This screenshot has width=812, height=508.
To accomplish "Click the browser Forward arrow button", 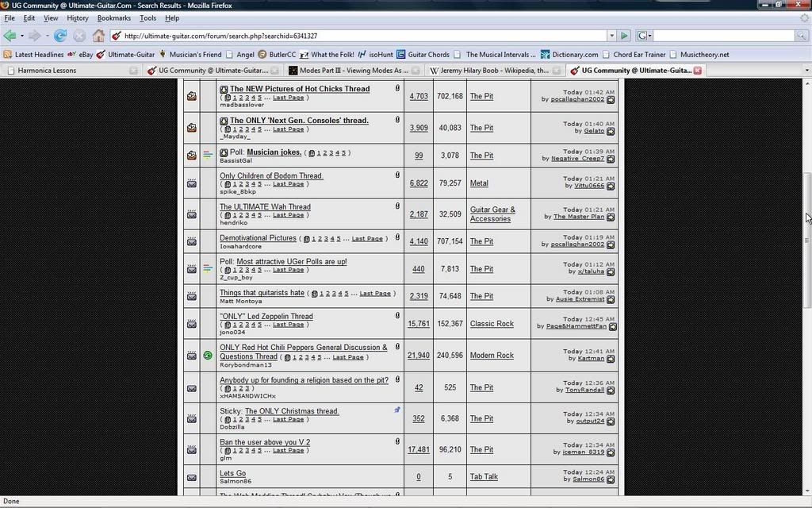I will [34, 36].
